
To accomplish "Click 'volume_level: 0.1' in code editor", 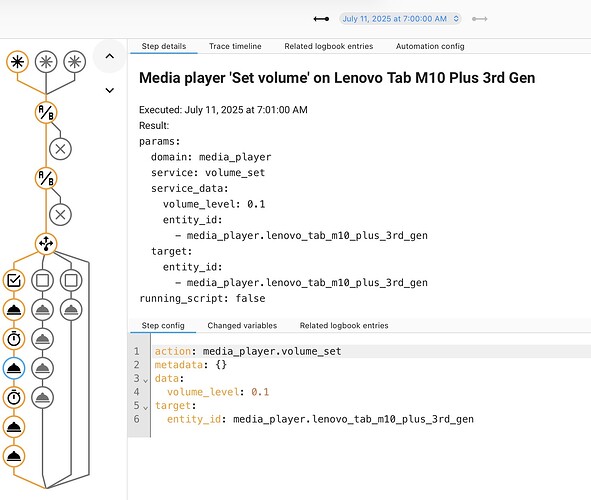I will (x=218, y=392).
